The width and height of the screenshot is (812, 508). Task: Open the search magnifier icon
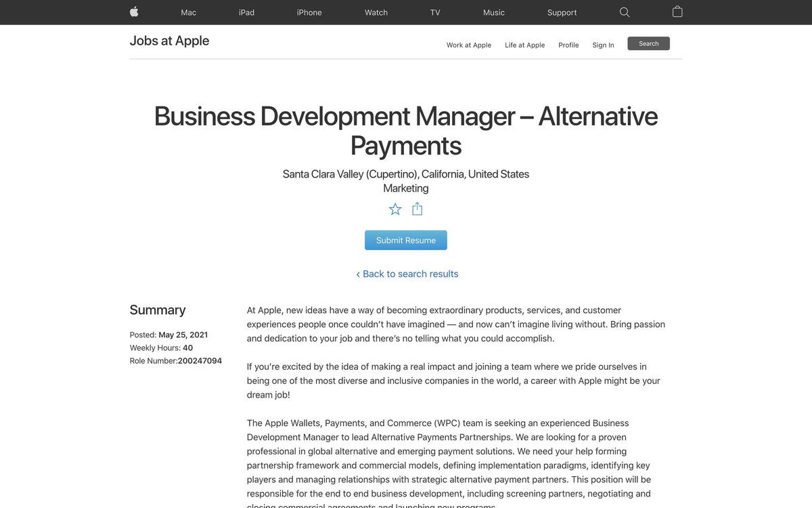click(625, 12)
